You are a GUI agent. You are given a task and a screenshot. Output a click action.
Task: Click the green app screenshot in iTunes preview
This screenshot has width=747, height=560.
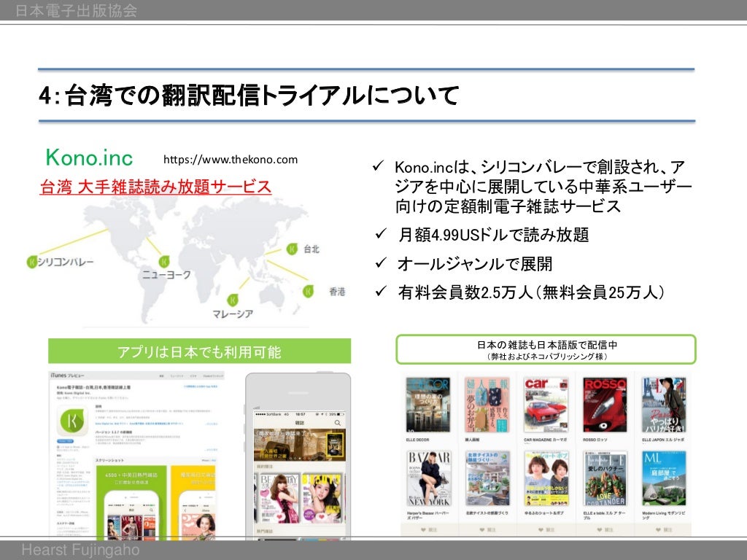(131, 503)
